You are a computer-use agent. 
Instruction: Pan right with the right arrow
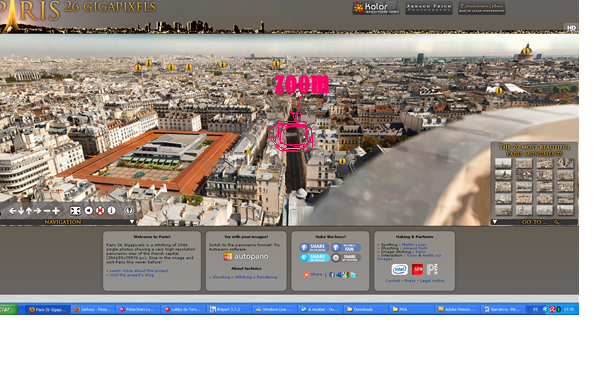coord(37,211)
